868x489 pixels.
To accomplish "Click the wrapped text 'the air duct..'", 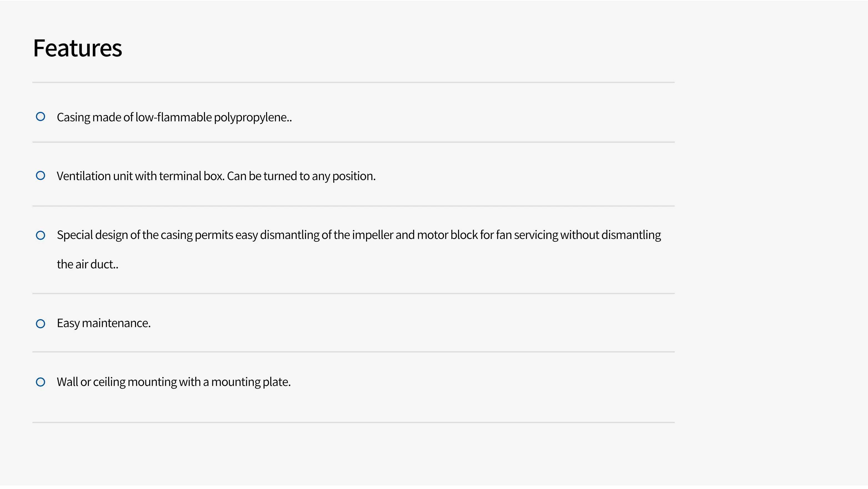I will coord(87,264).
